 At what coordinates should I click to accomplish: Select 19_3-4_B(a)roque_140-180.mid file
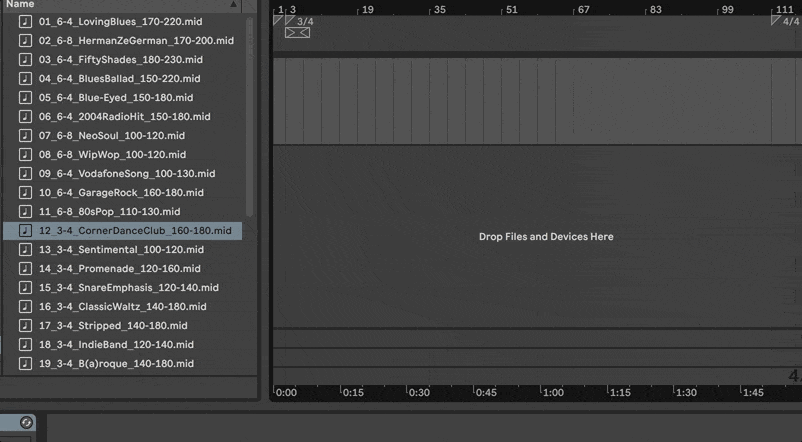click(123, 363)
